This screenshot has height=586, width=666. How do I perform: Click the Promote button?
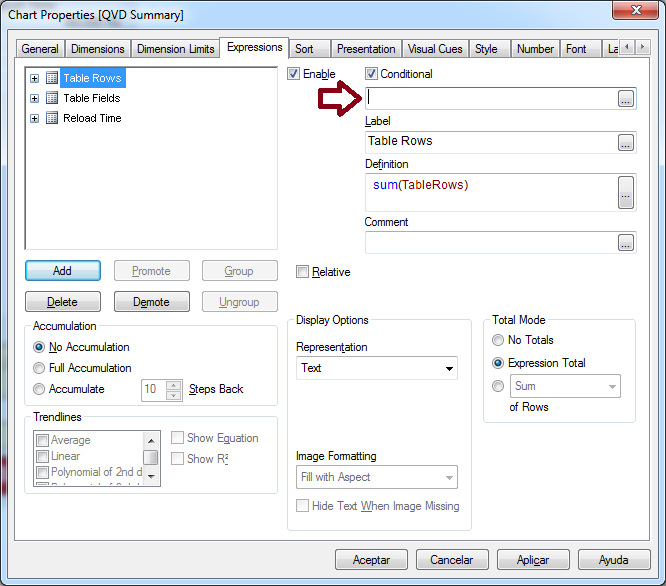[x=152, y=271]
